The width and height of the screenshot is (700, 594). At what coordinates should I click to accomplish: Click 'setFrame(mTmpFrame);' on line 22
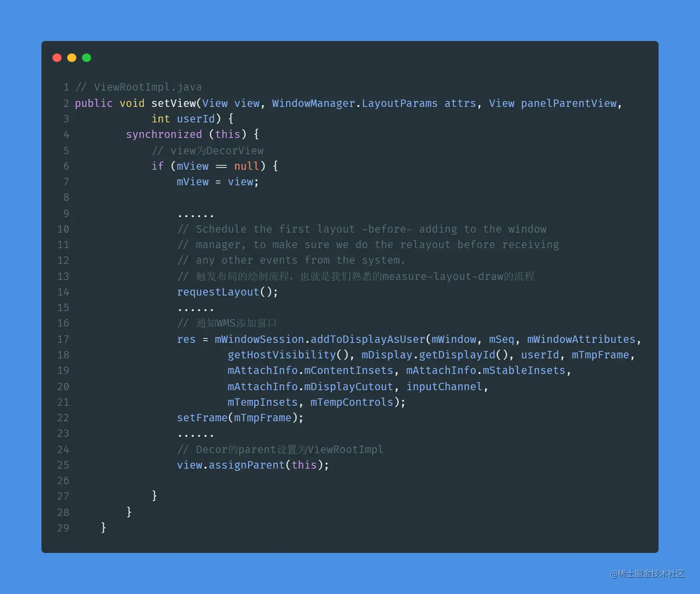pos(240,418)
